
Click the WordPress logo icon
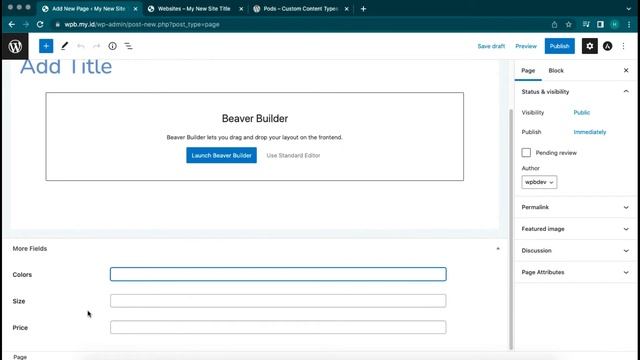point(15,46)
